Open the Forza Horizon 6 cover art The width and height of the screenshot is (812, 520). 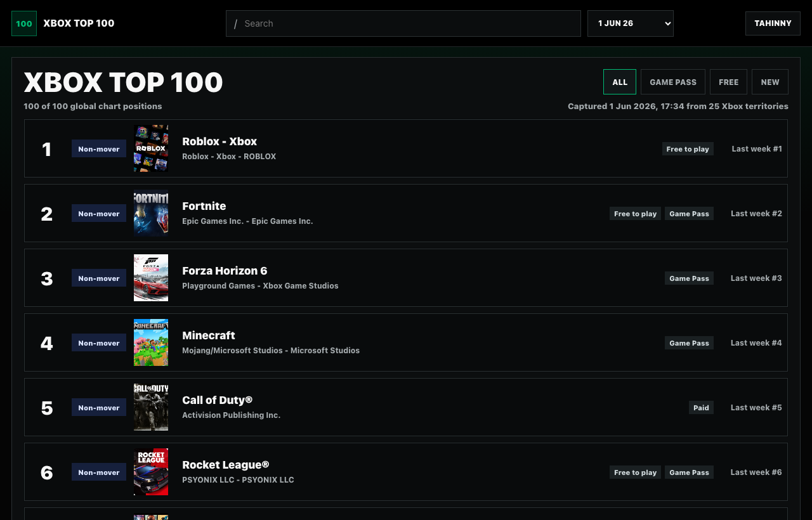151,278
